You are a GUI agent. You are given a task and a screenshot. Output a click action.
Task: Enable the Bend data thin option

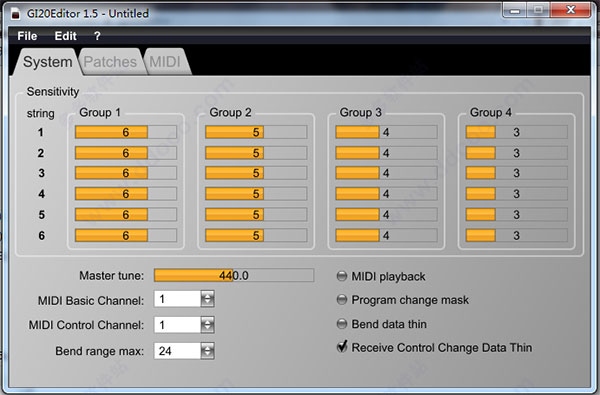click(x=342, y=324)
